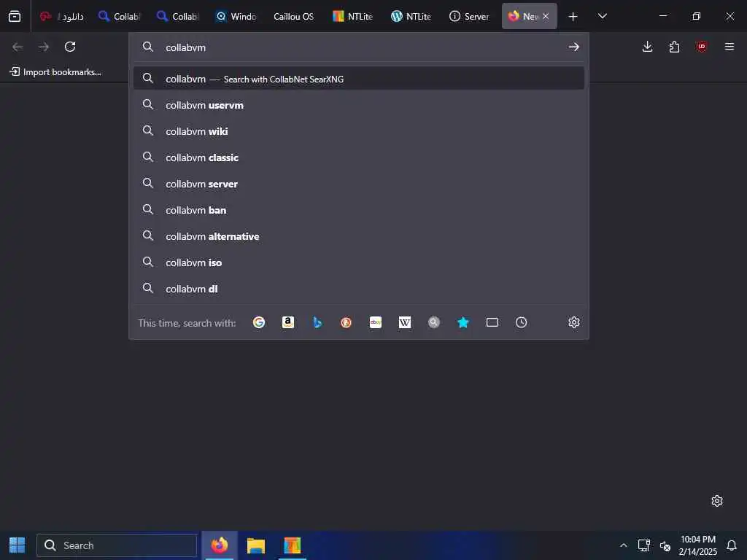747x560 pixels.
Task: Switch to the first Collab tab
Action: click(x=119, y=16)
